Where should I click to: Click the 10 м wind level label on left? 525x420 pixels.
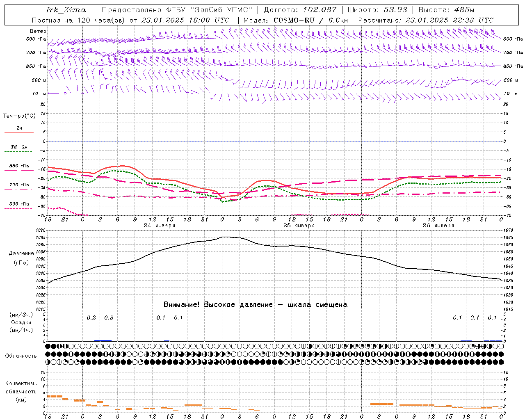pos(39,94)
